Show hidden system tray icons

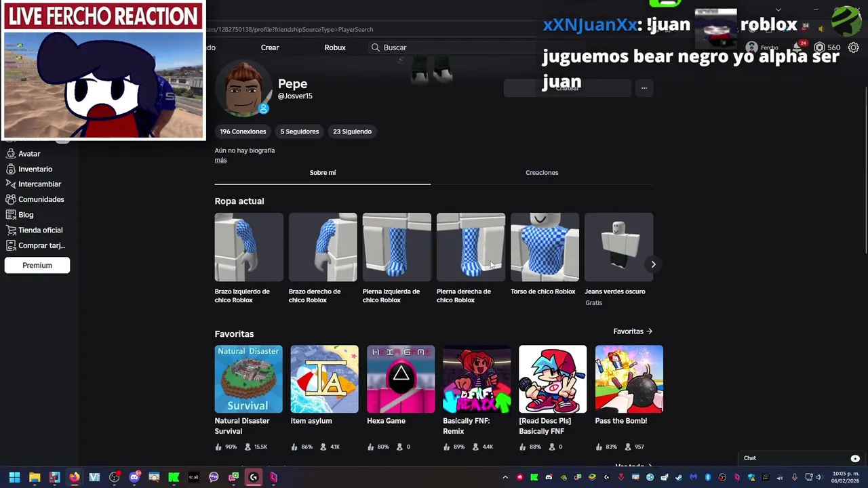pyautogui.click(x=505, y=477)
